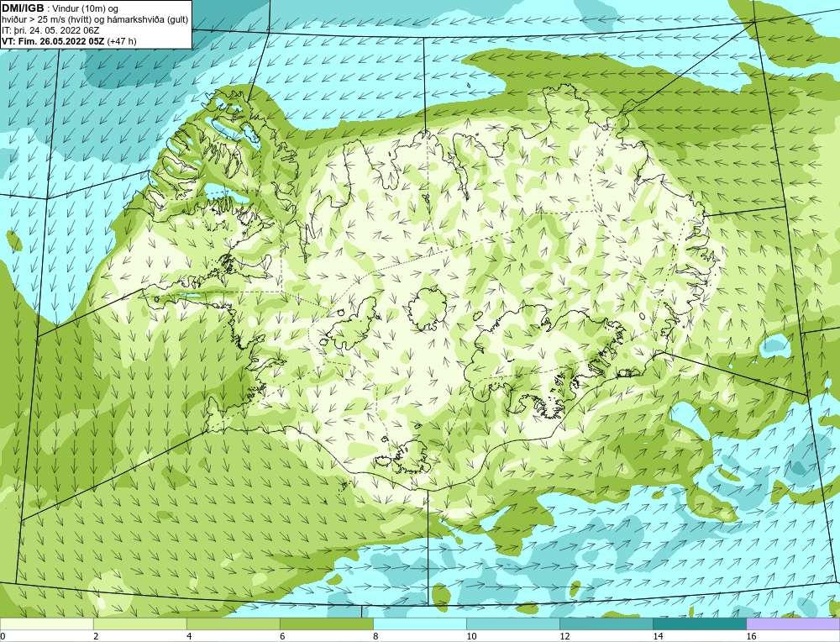Click the legend label '2'
This screenshot has height=642, width=840.
(96, 636)
